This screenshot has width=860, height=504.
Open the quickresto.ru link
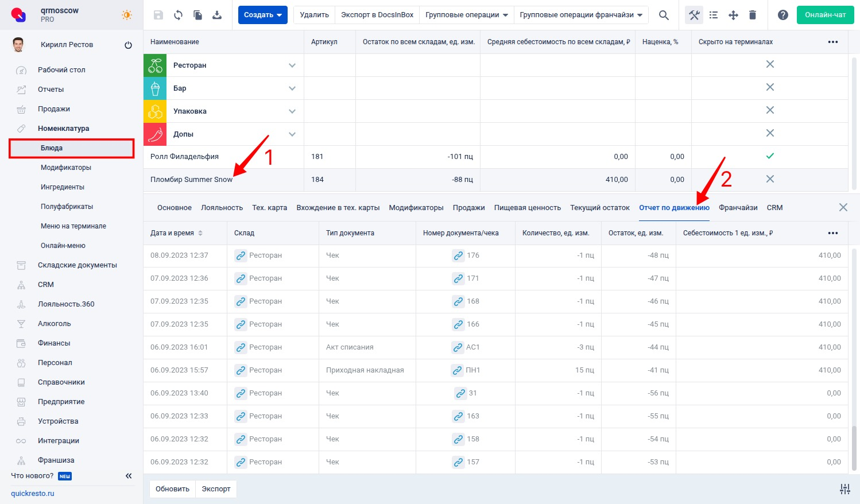click(33, 494)
